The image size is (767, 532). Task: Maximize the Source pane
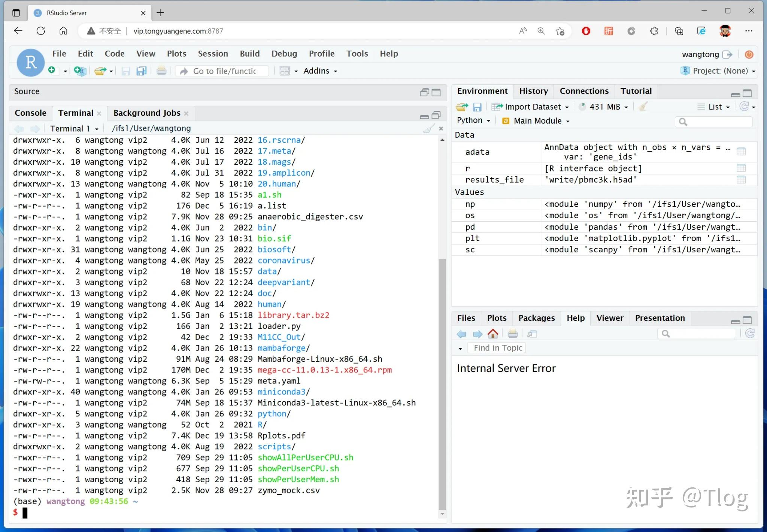coord(436,92)
